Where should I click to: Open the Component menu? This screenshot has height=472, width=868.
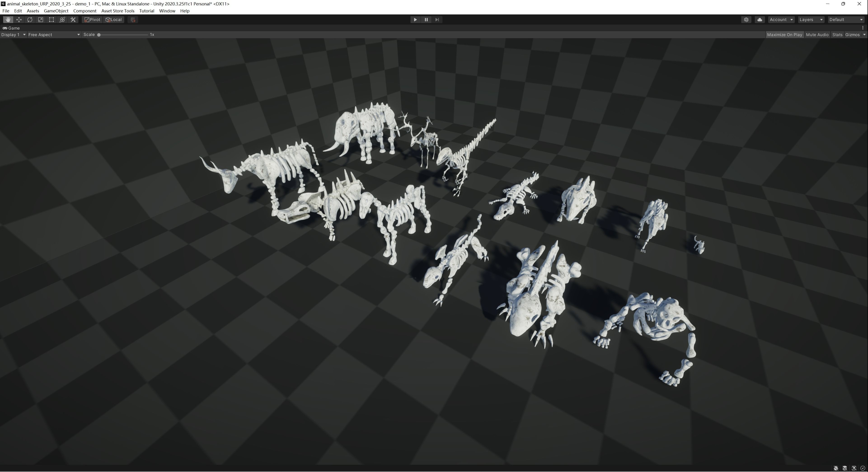[84, 11]
